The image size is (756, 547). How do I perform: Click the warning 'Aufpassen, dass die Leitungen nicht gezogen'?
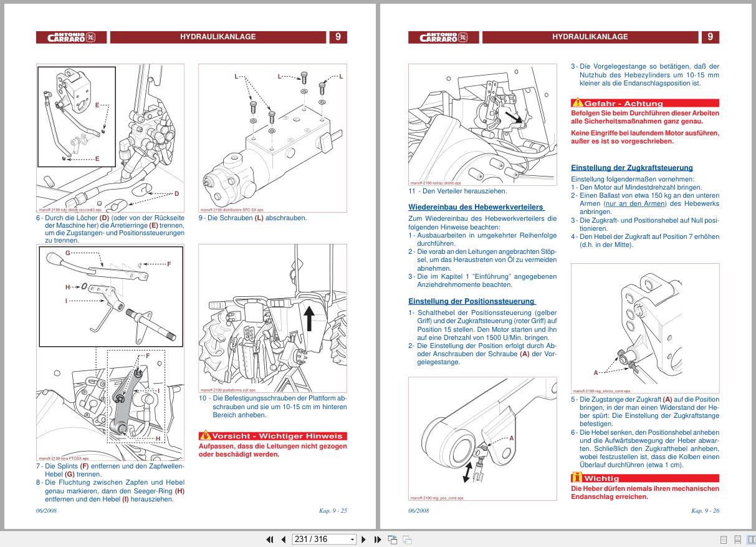point(272,446)
